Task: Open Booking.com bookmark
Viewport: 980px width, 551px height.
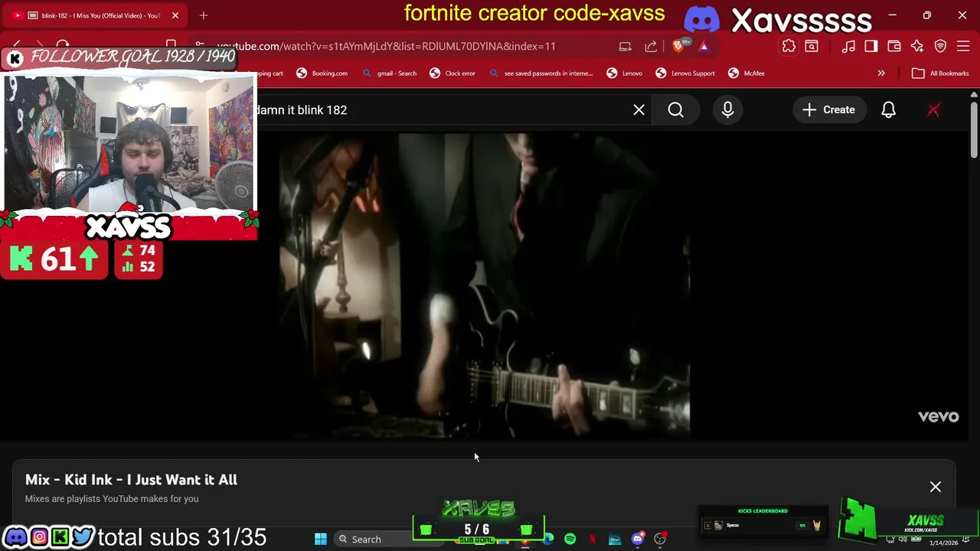Action: point(322,73)
